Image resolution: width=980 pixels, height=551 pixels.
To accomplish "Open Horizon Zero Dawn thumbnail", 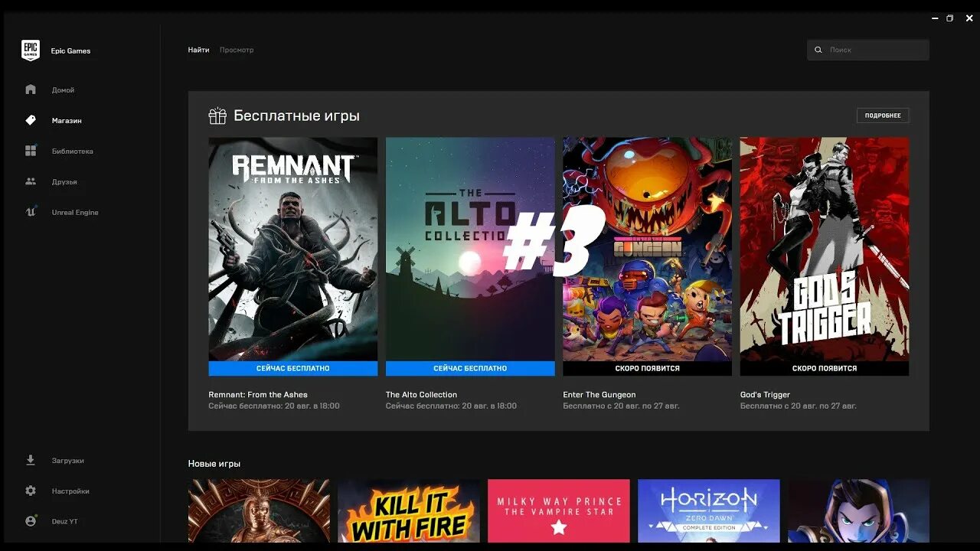I will [709, 511].
